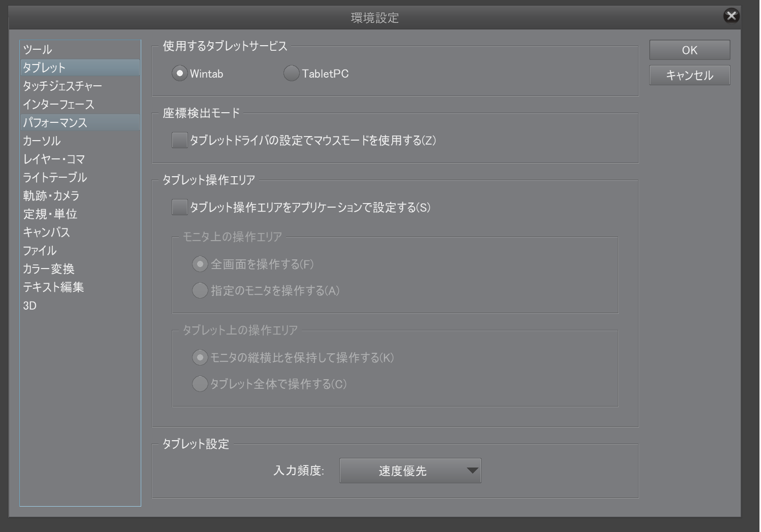Select the ツール category

click(x=80, y=50)
